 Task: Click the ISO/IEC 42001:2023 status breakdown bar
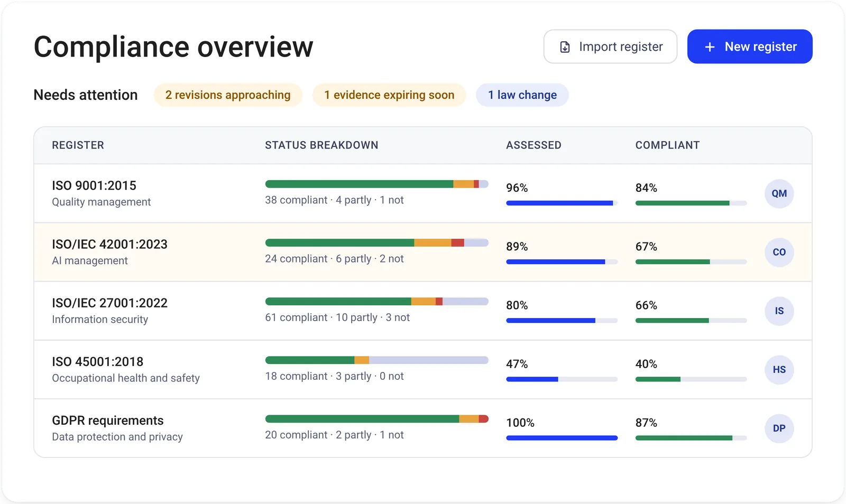[376, 242]
